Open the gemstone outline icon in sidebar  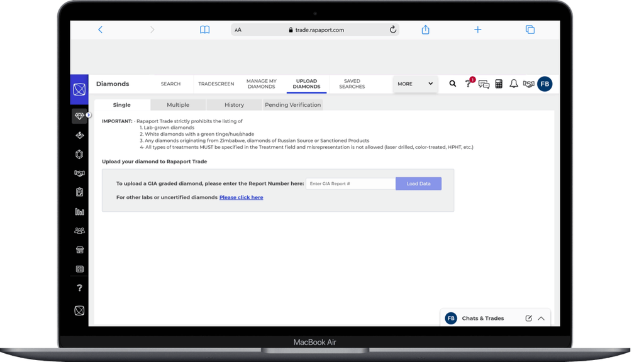[79, 155]
